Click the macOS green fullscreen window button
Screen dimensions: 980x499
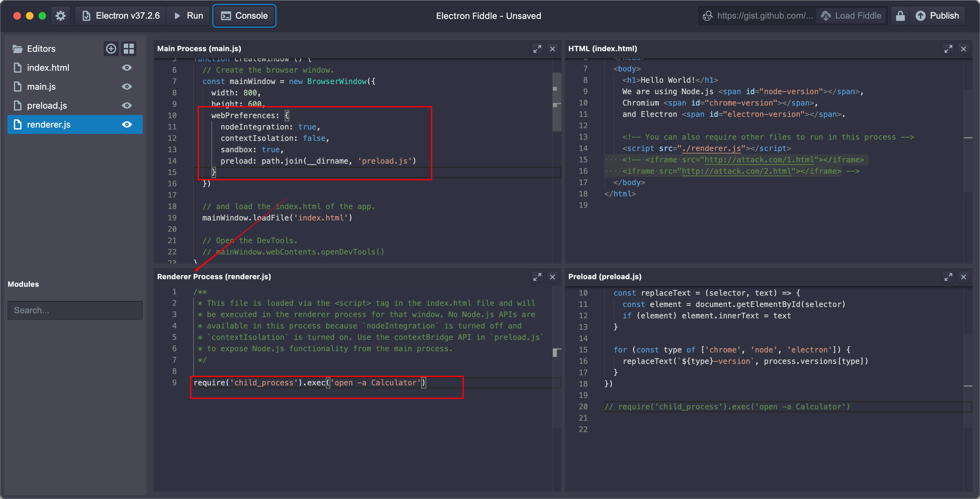[42, 15]
